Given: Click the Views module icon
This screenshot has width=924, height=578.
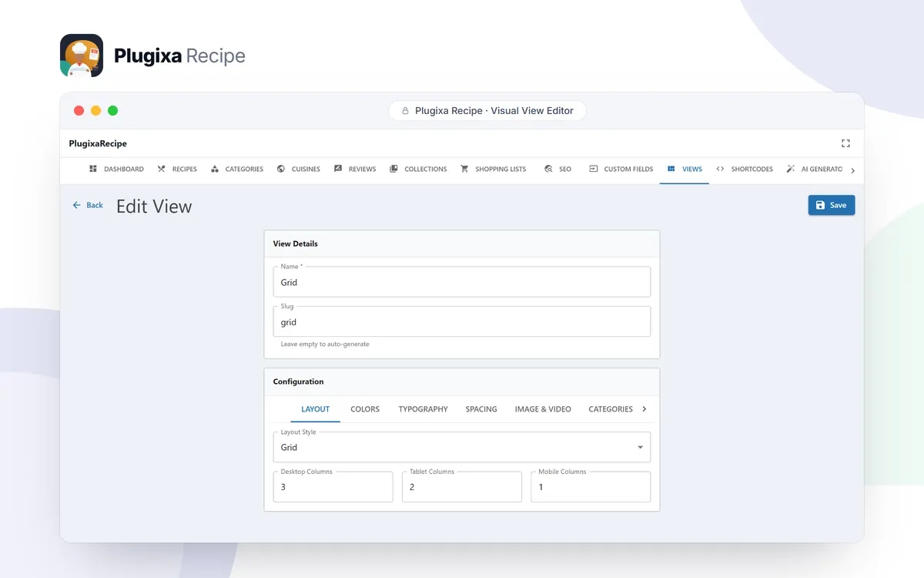Looking at the screenshot, I should tap(671, 169).
